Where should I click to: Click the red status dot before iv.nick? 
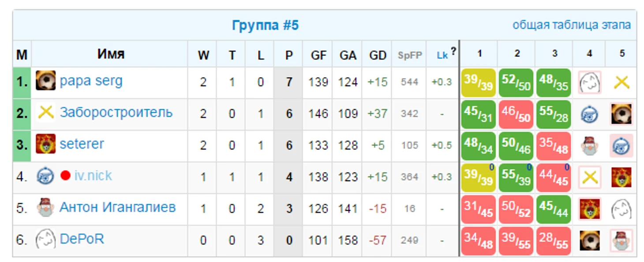[66, 176]
